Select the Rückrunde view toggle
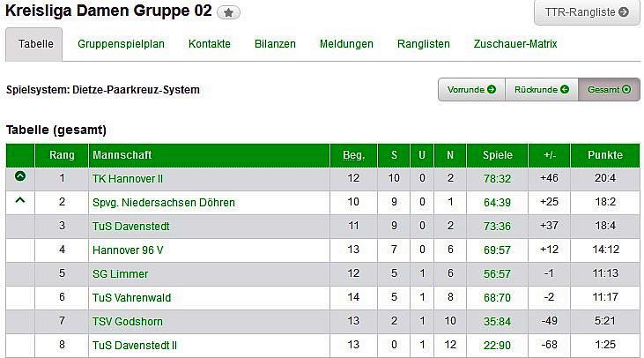 pyautogui.click(x=541, y=89)
